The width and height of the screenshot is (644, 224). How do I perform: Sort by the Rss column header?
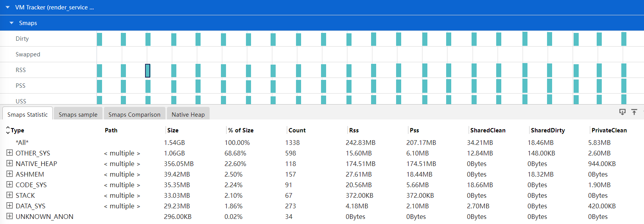pos(354,130)
